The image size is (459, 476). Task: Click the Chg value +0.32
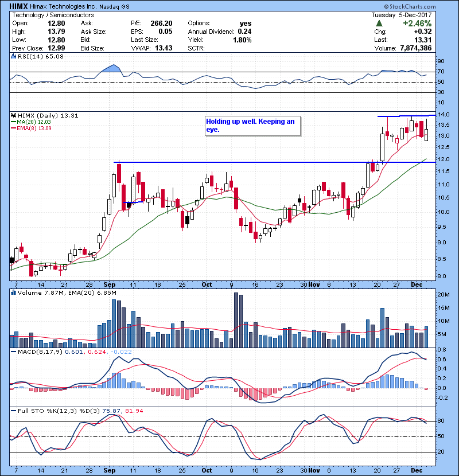[422, 32]
